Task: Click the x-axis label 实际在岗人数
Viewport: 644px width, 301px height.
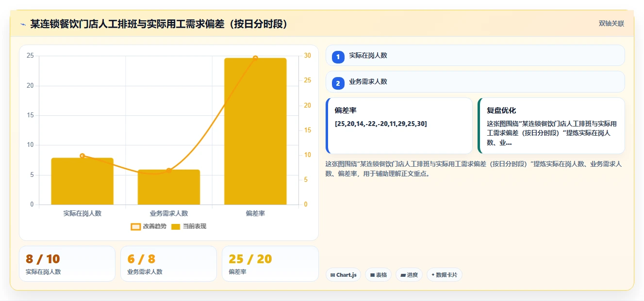Action: [82, 213]
